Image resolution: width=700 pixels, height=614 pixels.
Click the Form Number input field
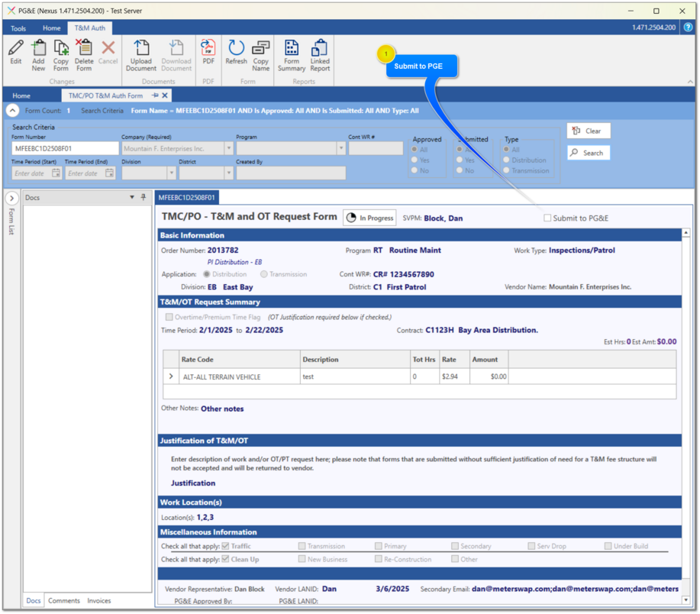coord(65,148)
